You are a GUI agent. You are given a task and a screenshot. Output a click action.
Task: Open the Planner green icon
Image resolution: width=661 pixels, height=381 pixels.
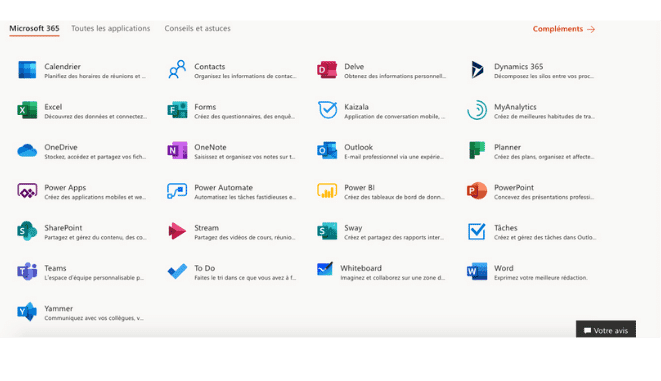click(x=477, y=150)
